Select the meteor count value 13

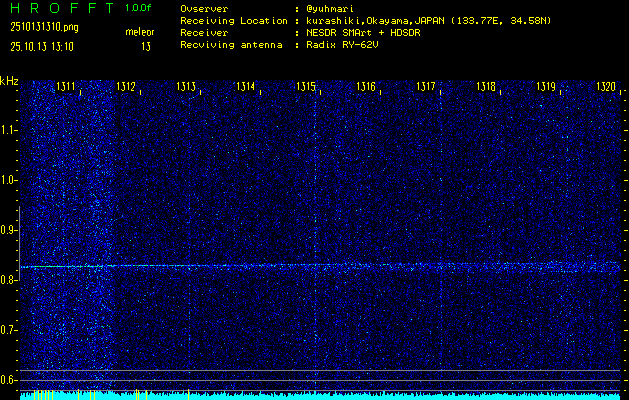(x=146, y=46)
